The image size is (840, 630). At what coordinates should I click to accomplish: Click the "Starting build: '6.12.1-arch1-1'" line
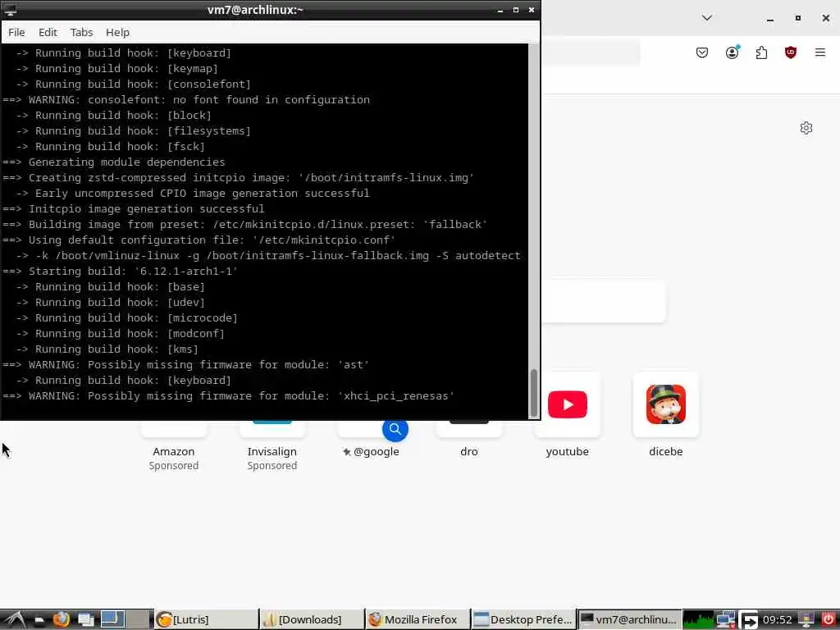click(121, 271)
